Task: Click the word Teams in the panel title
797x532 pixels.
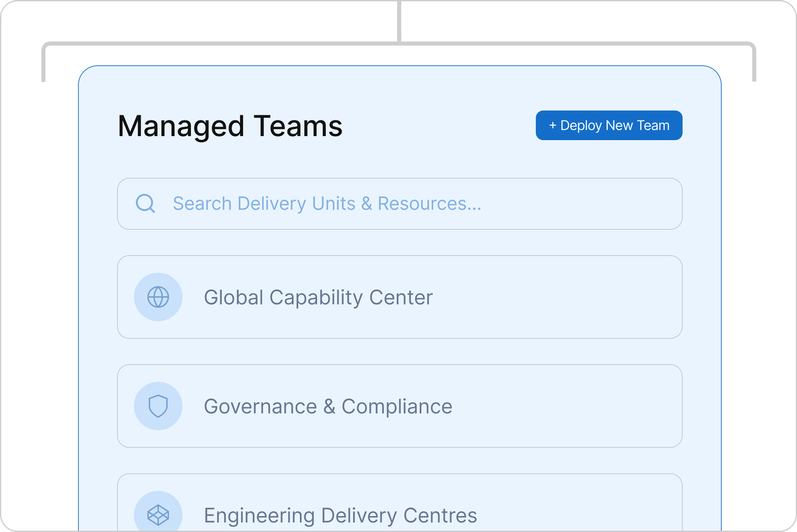Action: click(298, 126)
